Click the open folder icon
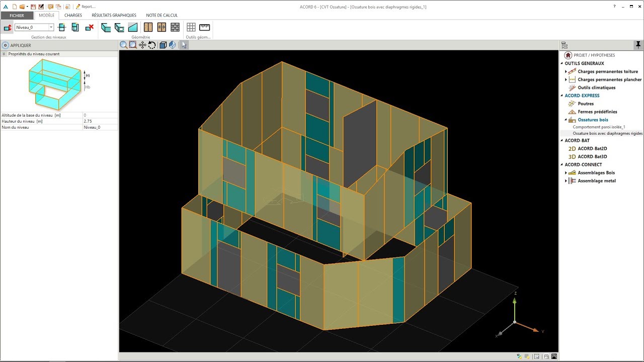Image resolution: width=644 pixels, height=362 pixels. pyautogui.click(x=22, y=7)
